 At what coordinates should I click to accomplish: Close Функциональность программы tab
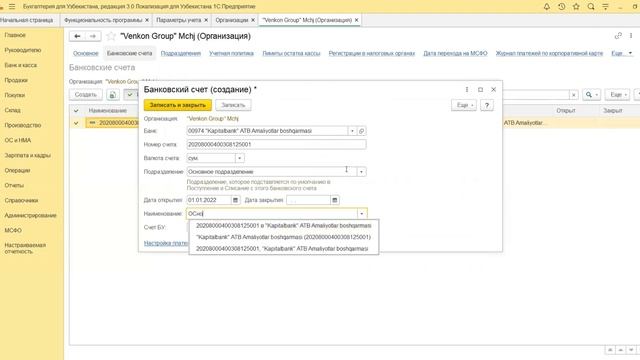[147, 20]
